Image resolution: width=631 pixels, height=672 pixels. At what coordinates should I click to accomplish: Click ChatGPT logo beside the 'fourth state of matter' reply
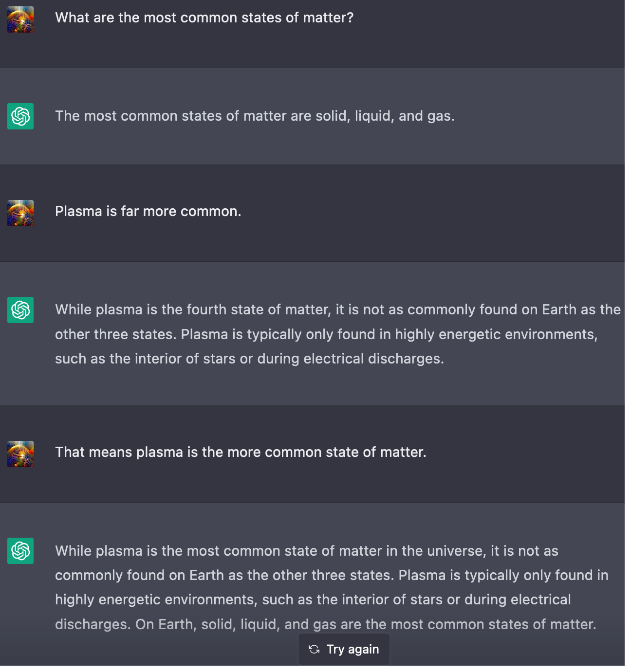coord(20,310)
